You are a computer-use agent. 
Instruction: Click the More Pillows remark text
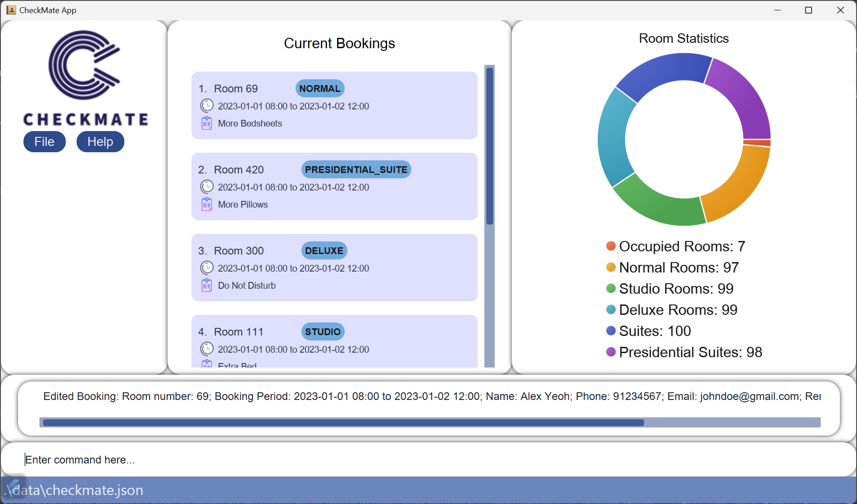[243, 204]
